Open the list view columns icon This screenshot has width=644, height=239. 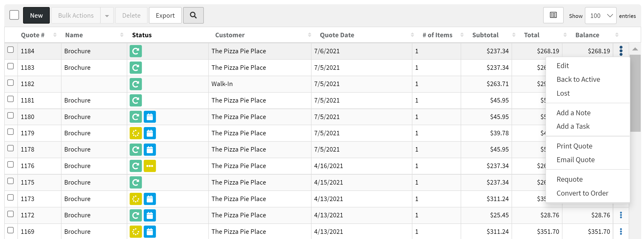[553, 16]
